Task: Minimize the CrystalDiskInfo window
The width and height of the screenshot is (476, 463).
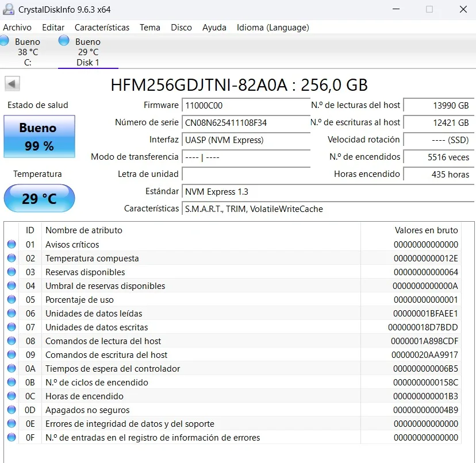Action: [x=396, y=9]
